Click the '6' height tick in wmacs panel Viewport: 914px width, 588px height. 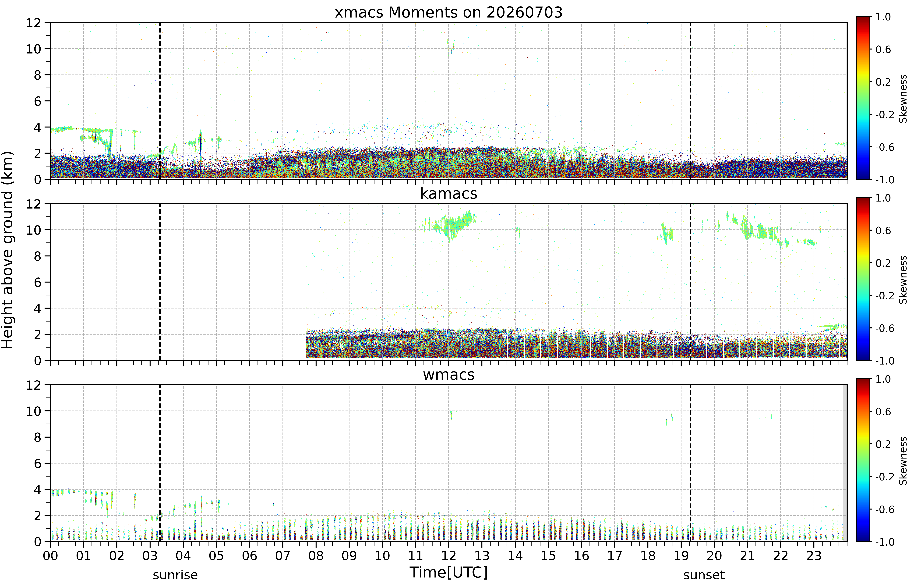pyautogui.click(x=37, y=464)
